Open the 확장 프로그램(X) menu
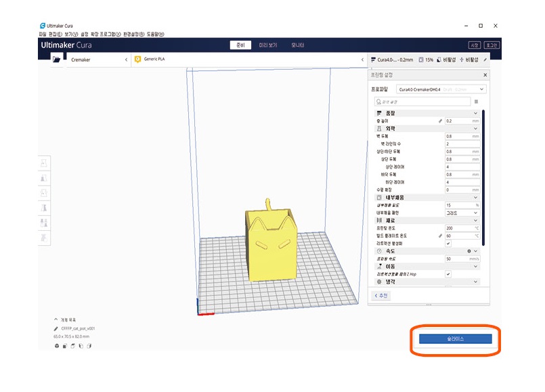The height and width of the screenshot is (392, 545). [x=106, y=34]
